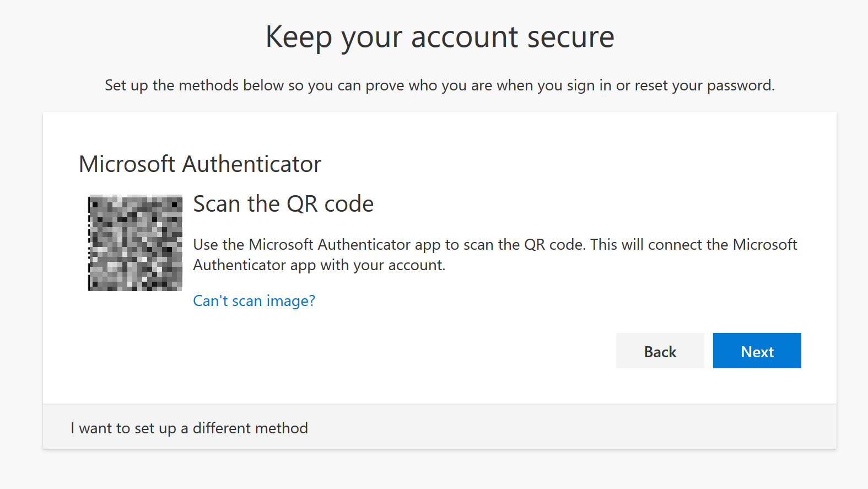This screenshot has height=489, width=868.
Task: Select the QR code for Authenticator app
Action: click(x=135, y=243)
